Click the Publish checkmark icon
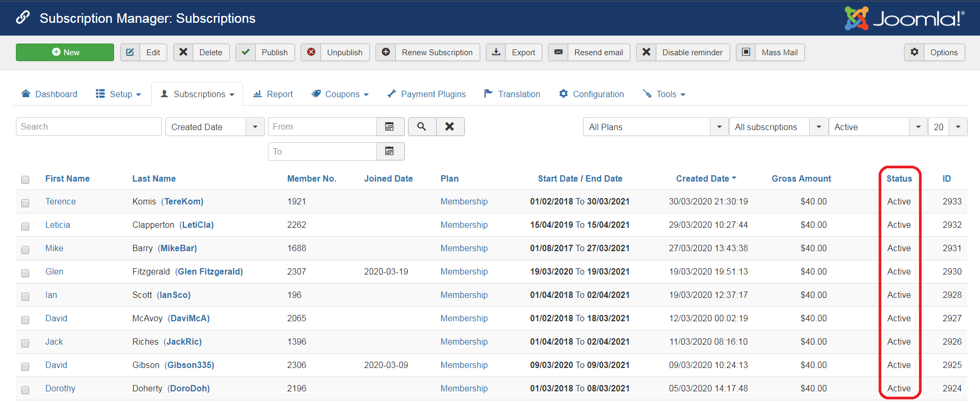The image size is (980, 402). (x=245, y=52)
